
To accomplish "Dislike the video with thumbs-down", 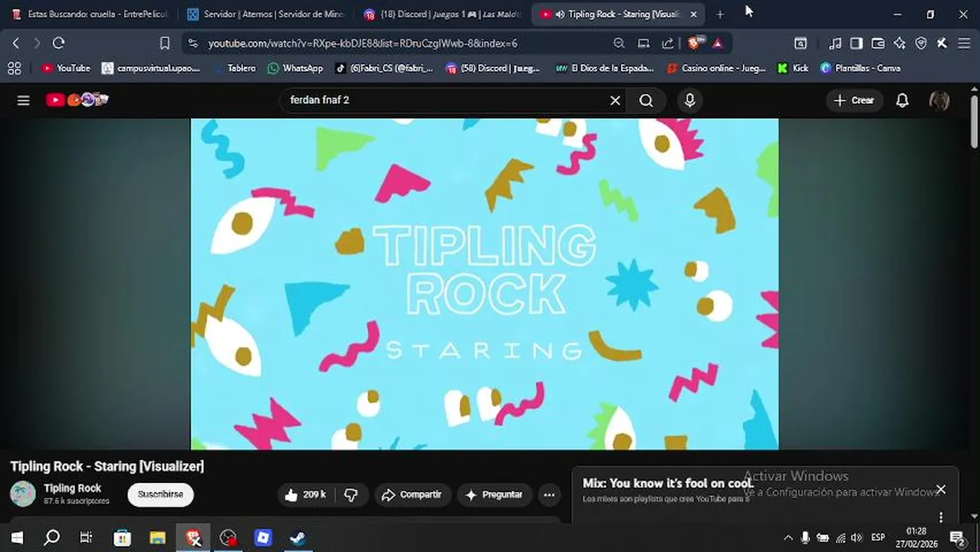I will pos(351,495).
